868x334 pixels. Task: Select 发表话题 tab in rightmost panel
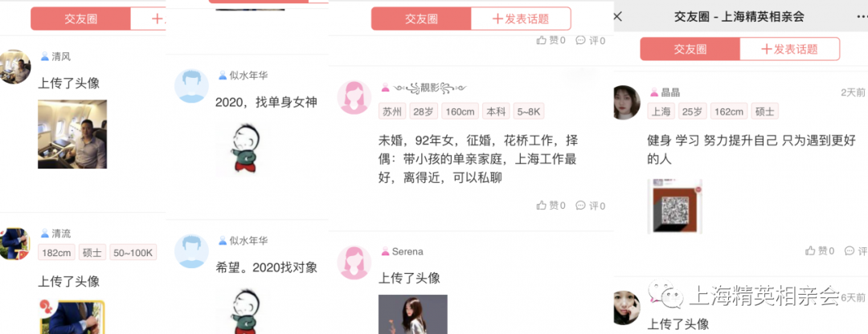click(x=790, y=49)
